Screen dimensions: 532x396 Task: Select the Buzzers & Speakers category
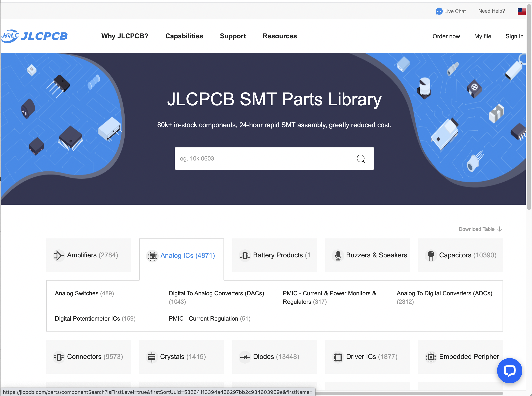[367, 255]
